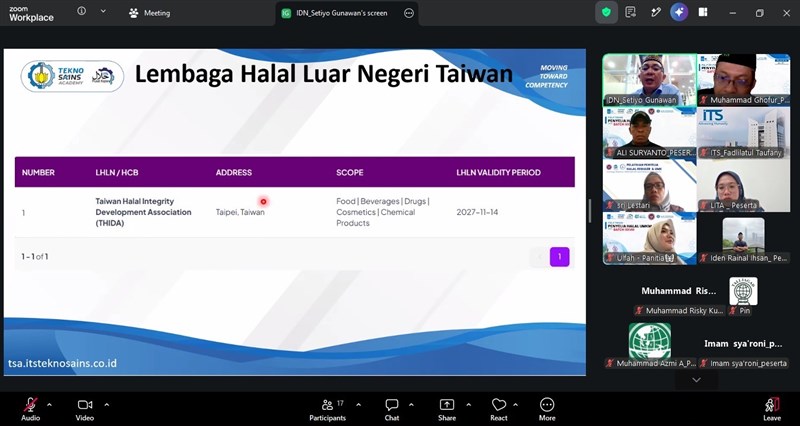Show more participants with down chevron

(x=696, y=380)
